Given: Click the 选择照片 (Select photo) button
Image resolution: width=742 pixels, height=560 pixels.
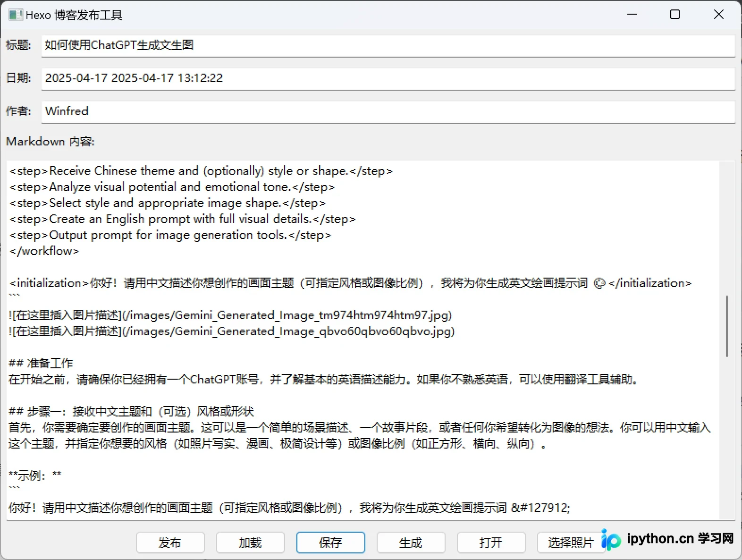Looking at the screenshot, I should [571, 543].
